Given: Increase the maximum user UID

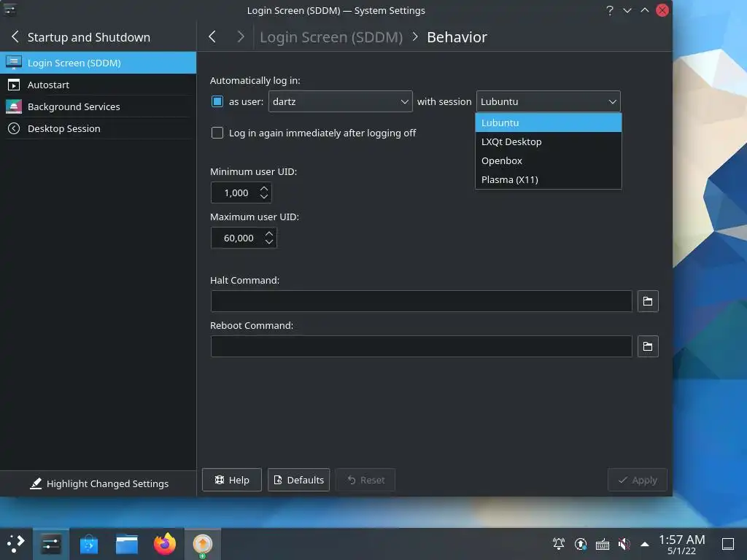Looking at the screenshot, I should point(269,234).
